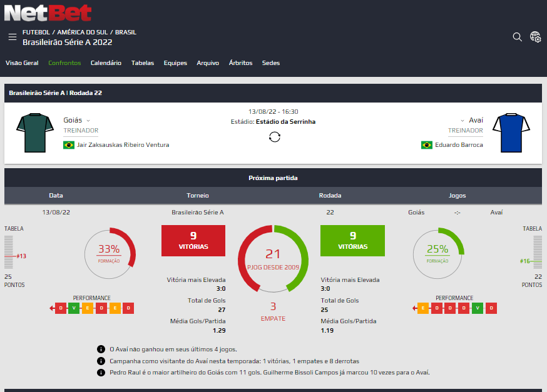The width and height of the screenshot is (547, 392).
Task: Click the Goiás 33% formação gauge
Action: click(109, 253)
